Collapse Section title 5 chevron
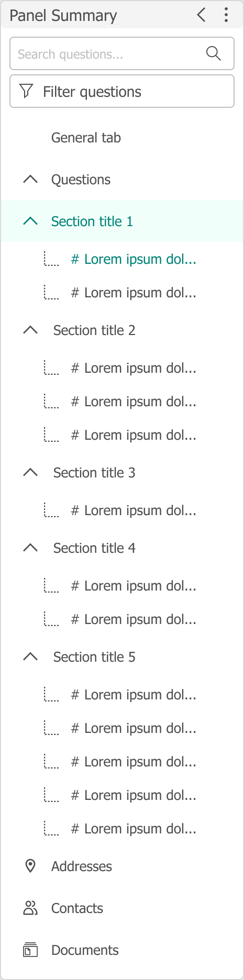244x980 pixels. (x=30, y=656)
